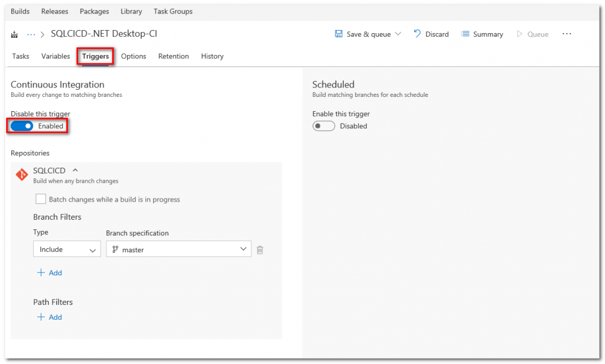Screen dimensions: 605x364
Task: Click the Summary list icon
Action: pos(466,34)
